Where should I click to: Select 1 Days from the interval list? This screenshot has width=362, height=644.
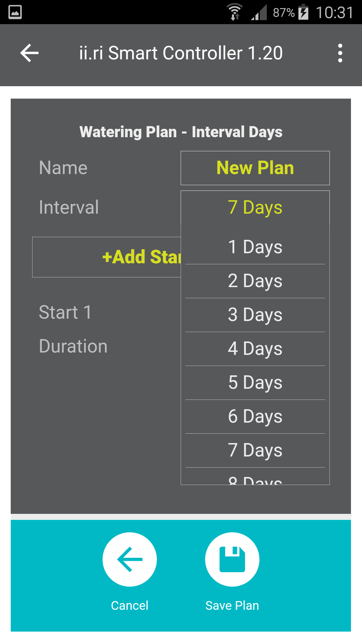tap(255, 247)
